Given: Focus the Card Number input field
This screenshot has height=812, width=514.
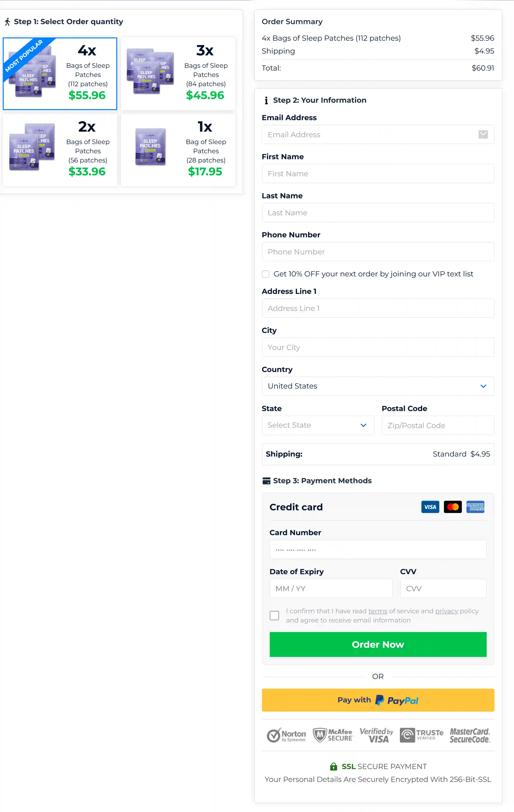Looking at the screenshot, I should (x=378, y=550).
